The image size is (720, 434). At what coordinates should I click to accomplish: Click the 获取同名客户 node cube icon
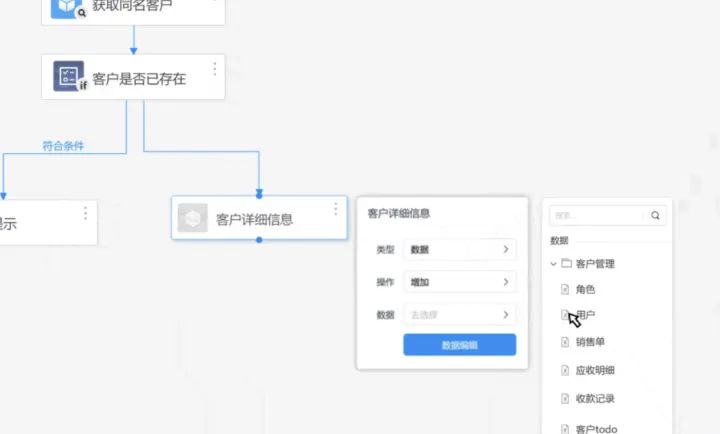coord(67,8)
